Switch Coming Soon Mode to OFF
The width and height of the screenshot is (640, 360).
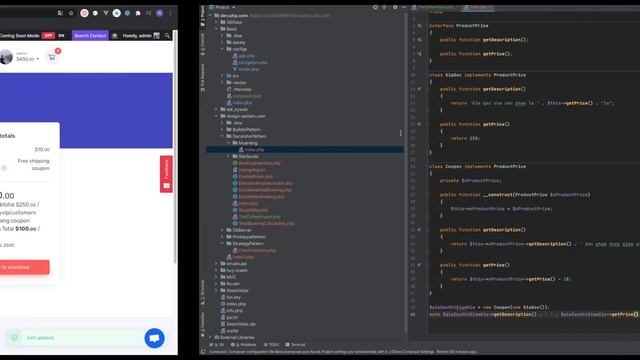click(48, 36)
